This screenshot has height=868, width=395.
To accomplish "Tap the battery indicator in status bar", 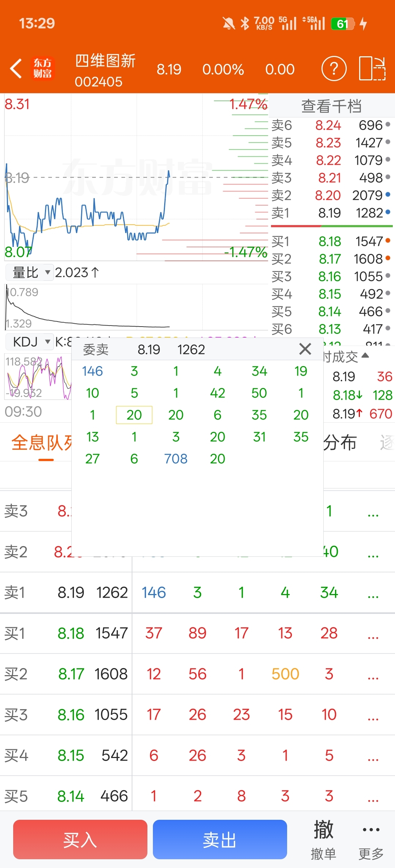I will pos(343,24).
